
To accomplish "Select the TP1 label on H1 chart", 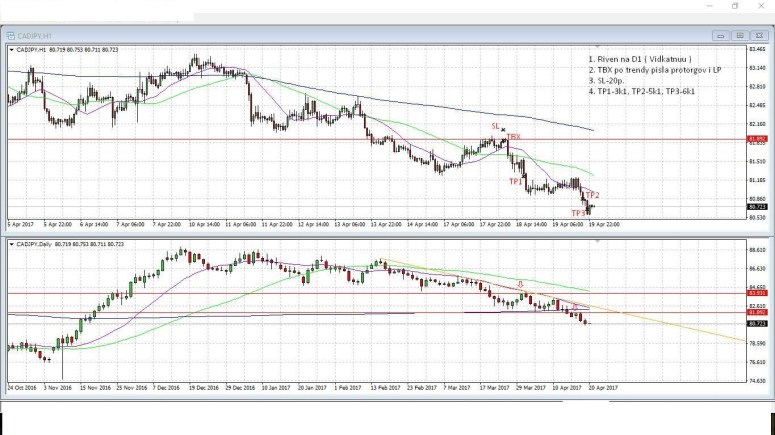I will 515,182.
